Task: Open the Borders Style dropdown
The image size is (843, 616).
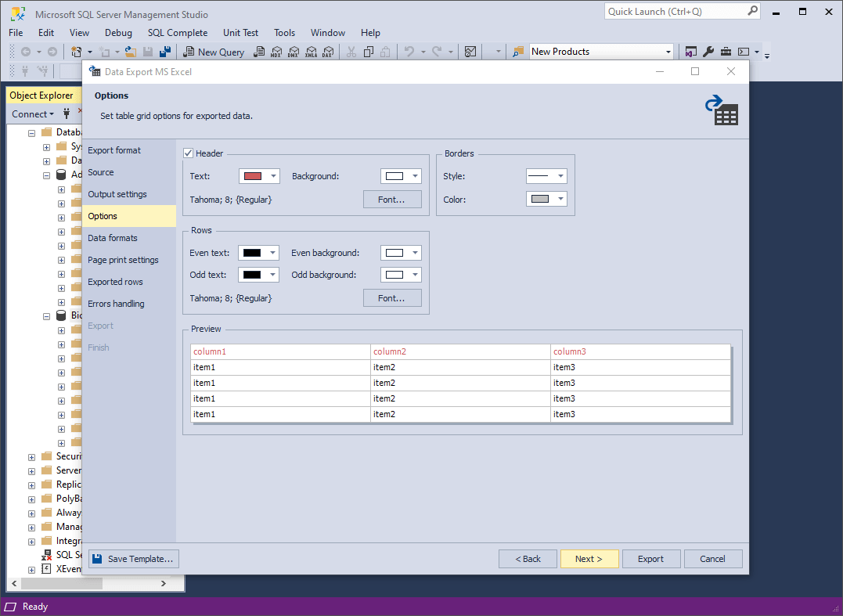Action: (x=560, y=176)
